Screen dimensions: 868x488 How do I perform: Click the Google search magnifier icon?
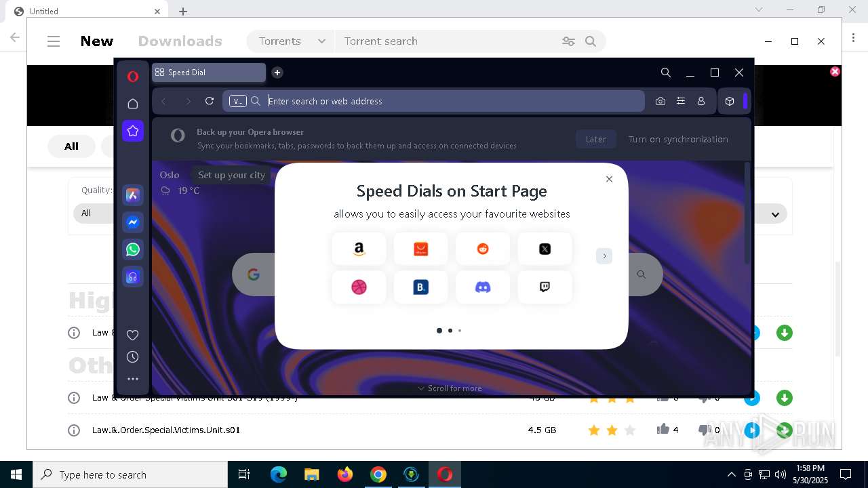point(642,274)
